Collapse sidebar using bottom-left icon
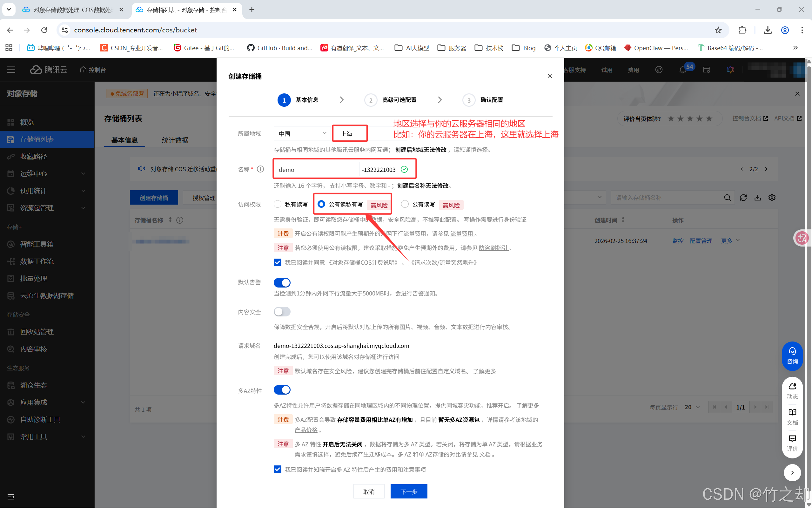The image size is (812, 508). tap(11, 497)
